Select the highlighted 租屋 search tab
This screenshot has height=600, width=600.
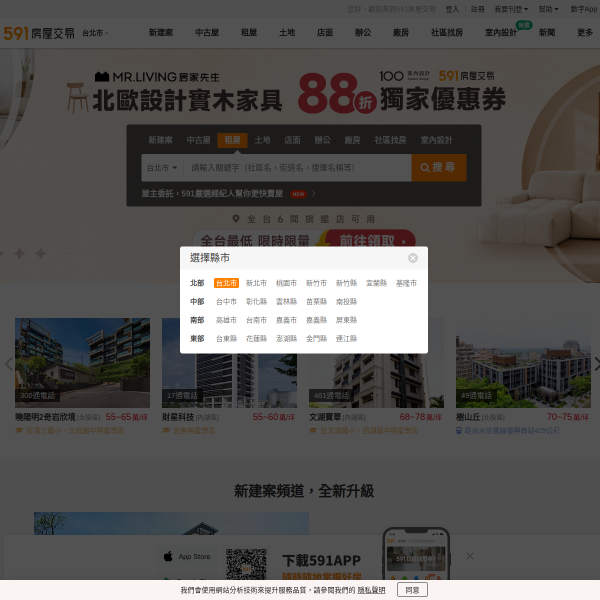pos(232,140)
